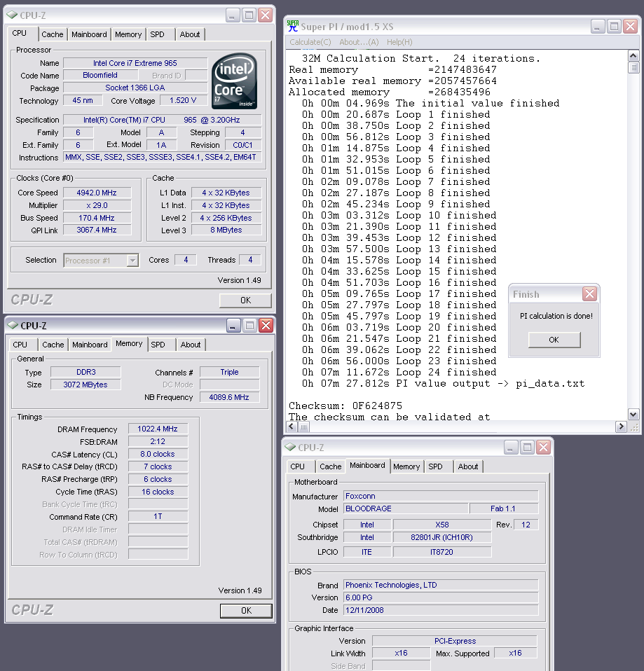Click Super PI vertical scrollbar down arrow
Screen dimensions: 644x671
tap(633, 414)
